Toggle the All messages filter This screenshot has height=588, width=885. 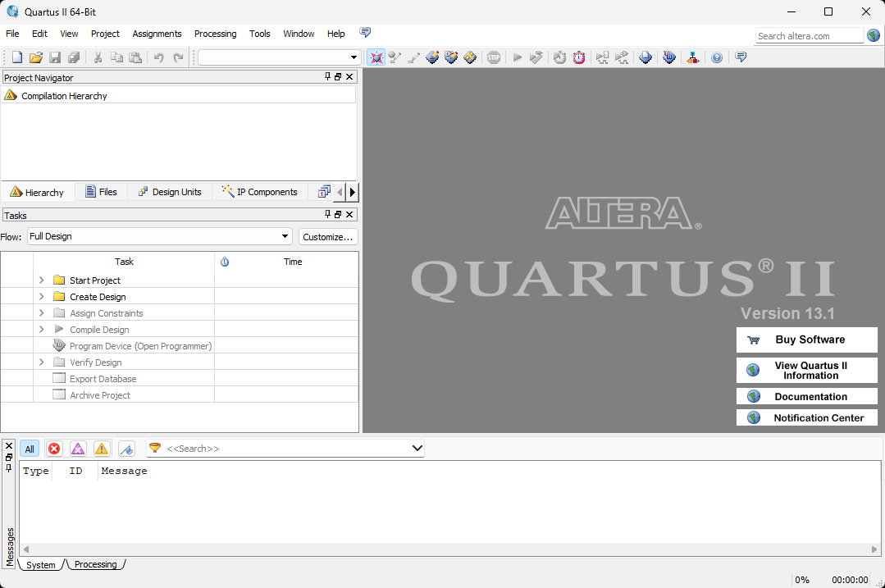tap(30, 449)
